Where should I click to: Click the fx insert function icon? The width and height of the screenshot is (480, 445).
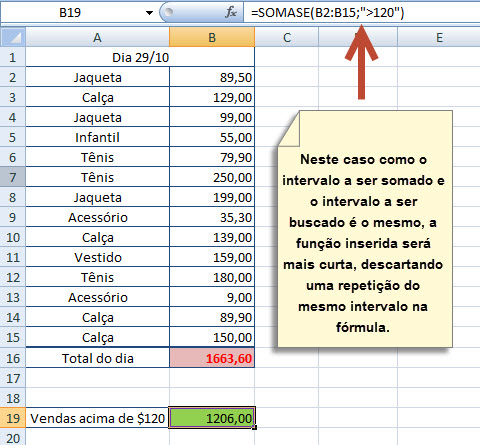(x=231, y=13)
